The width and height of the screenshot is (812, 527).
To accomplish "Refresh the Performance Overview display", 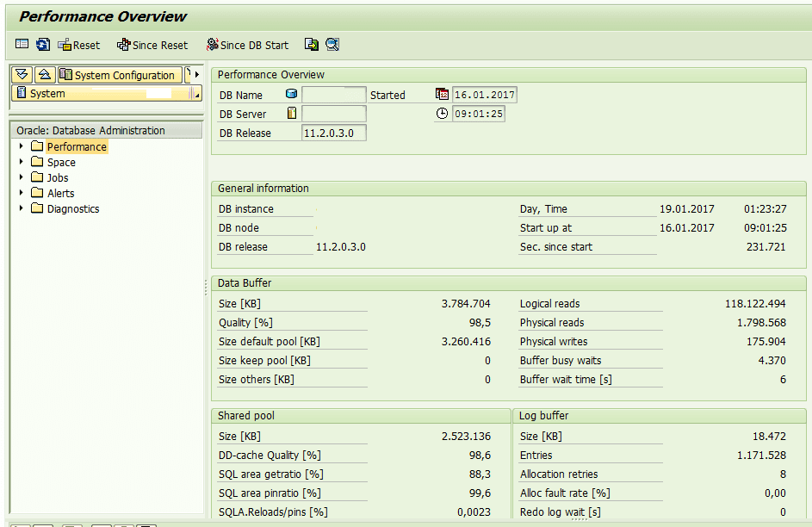I will (x=42, y=45).
